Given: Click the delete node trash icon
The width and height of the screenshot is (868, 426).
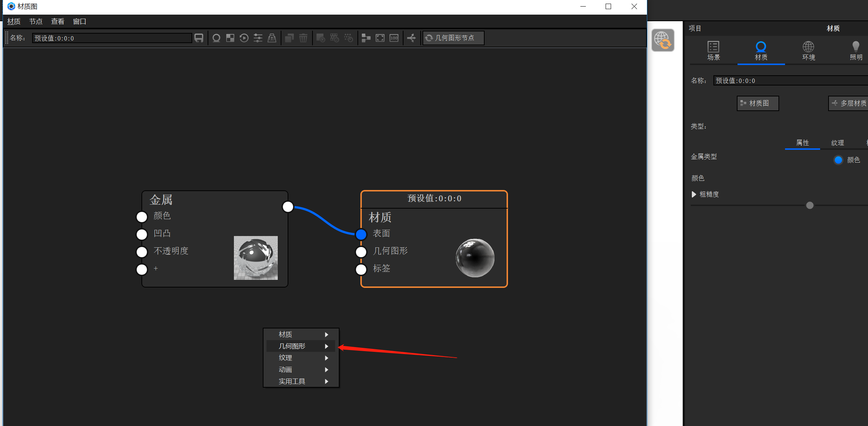Looking at the screenshot, I should (x=303, y=38).
